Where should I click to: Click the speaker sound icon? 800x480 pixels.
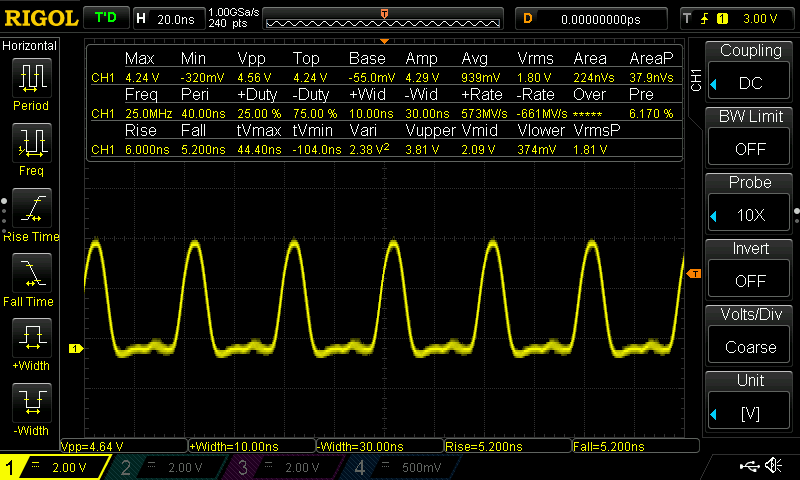[773, 465]
